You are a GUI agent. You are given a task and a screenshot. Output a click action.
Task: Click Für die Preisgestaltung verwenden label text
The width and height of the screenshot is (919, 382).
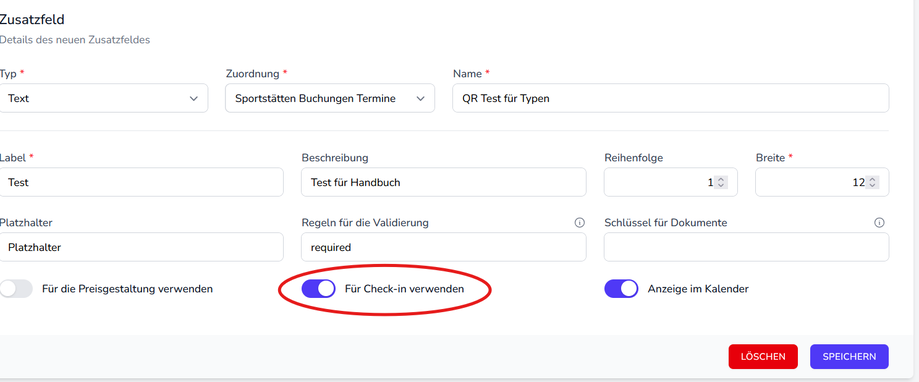tap(127, 289)
